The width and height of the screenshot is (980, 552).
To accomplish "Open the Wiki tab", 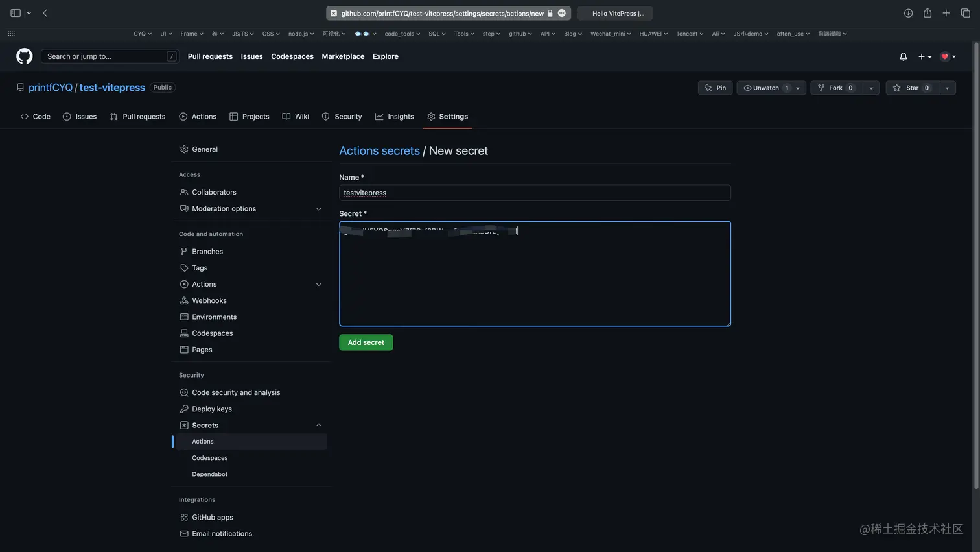I will click(x=296, y=117).
